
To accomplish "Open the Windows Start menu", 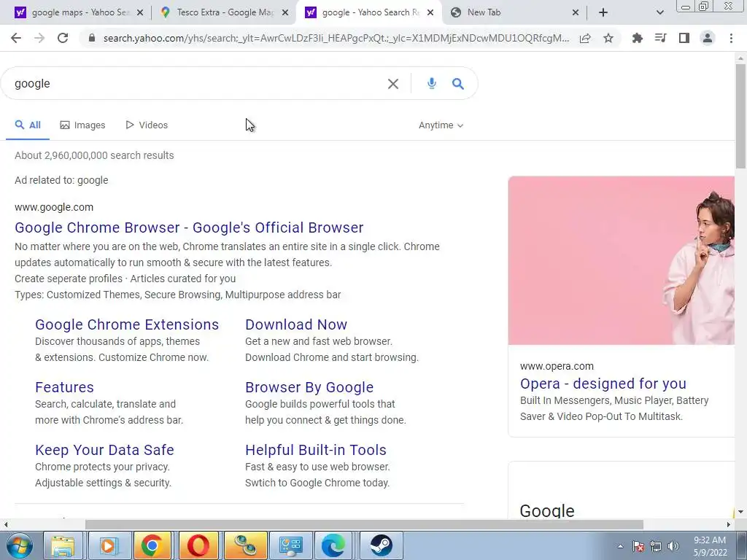I will tap(19, 545).
